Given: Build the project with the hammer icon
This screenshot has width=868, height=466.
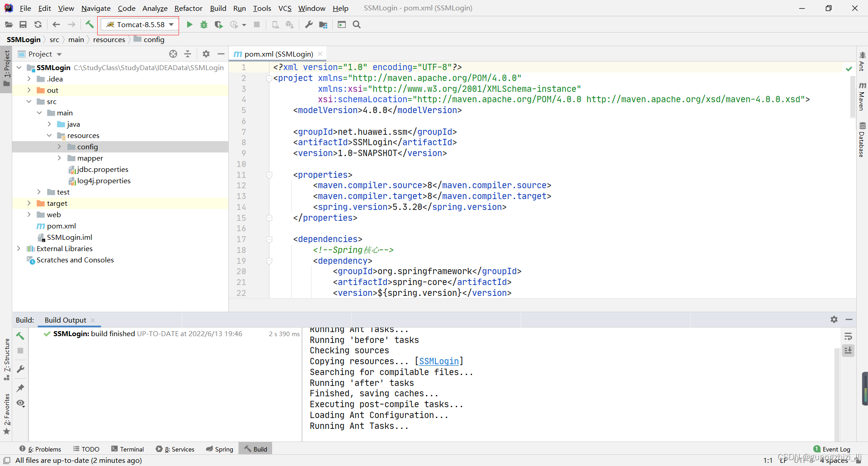Looking at the screenshot, I should [90, 24].
